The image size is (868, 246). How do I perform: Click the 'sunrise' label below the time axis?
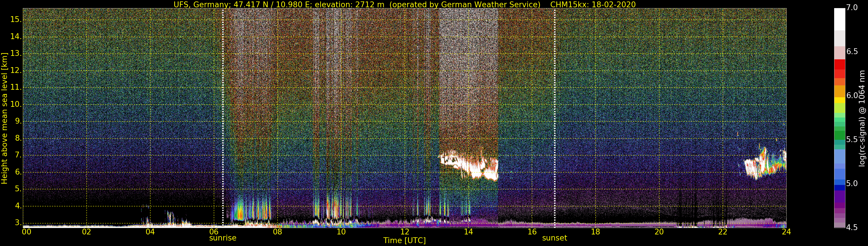click(x=223, y=238)
